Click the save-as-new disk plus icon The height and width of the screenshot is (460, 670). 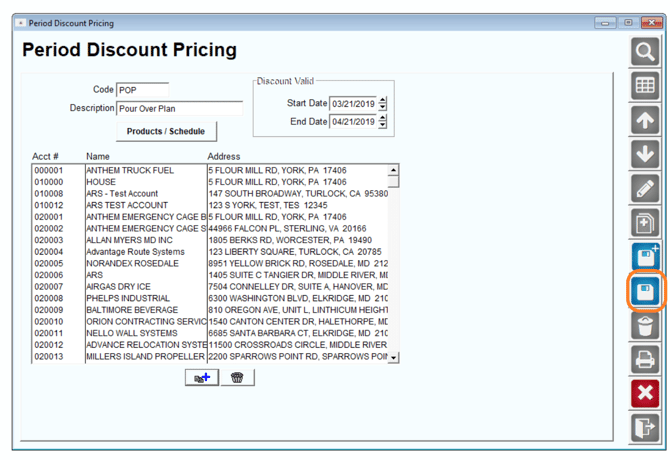point(645,257)
